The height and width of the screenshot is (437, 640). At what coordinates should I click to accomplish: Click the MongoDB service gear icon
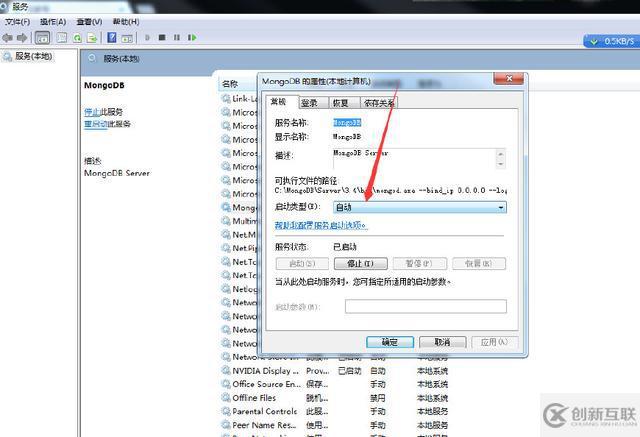[x=226, y=207]
